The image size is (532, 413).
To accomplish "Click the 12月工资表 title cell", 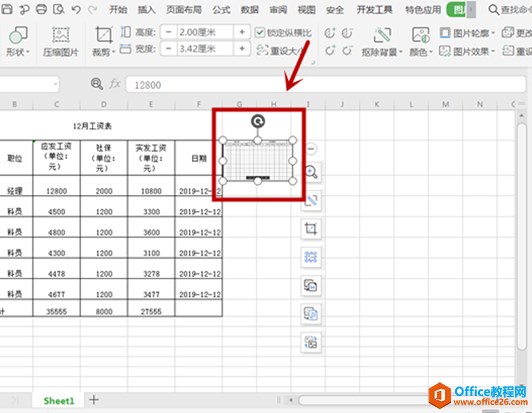I will (x=92, y=126).
